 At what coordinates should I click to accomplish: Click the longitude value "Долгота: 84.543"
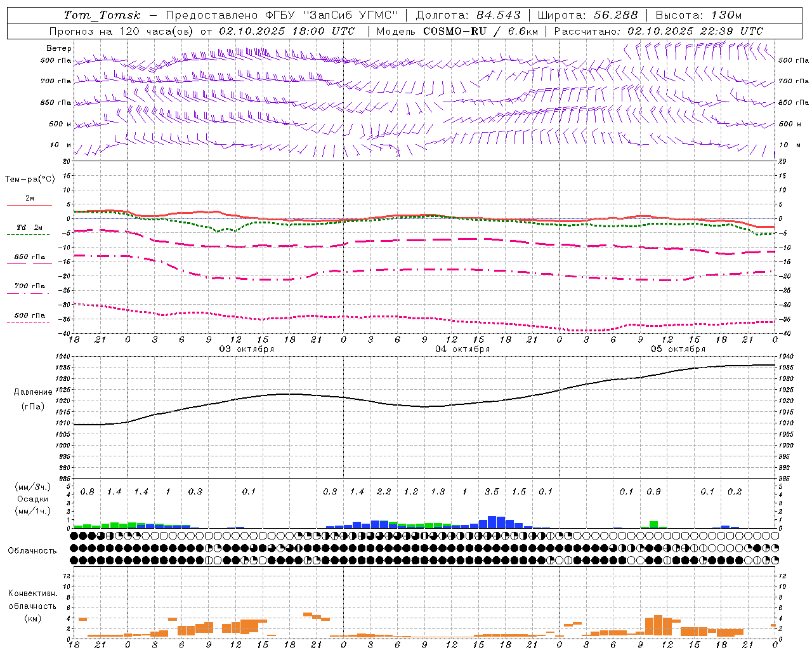468,15
